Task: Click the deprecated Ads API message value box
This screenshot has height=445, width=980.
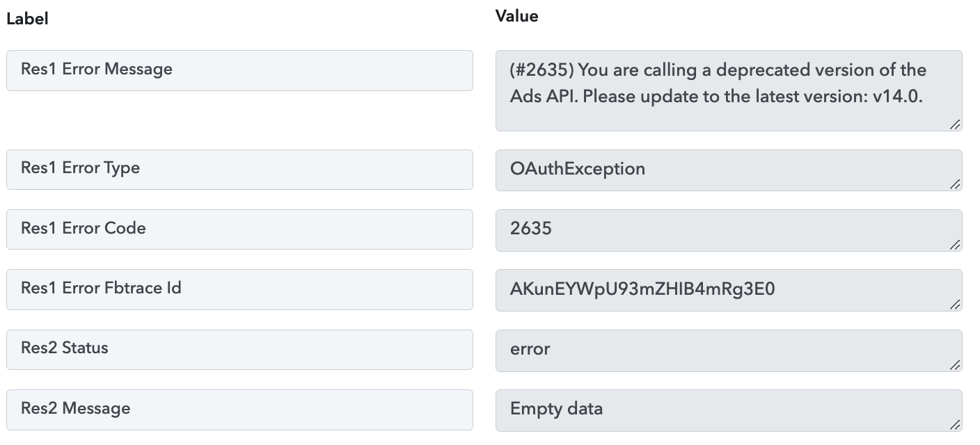Action: (x=729, y=90)
